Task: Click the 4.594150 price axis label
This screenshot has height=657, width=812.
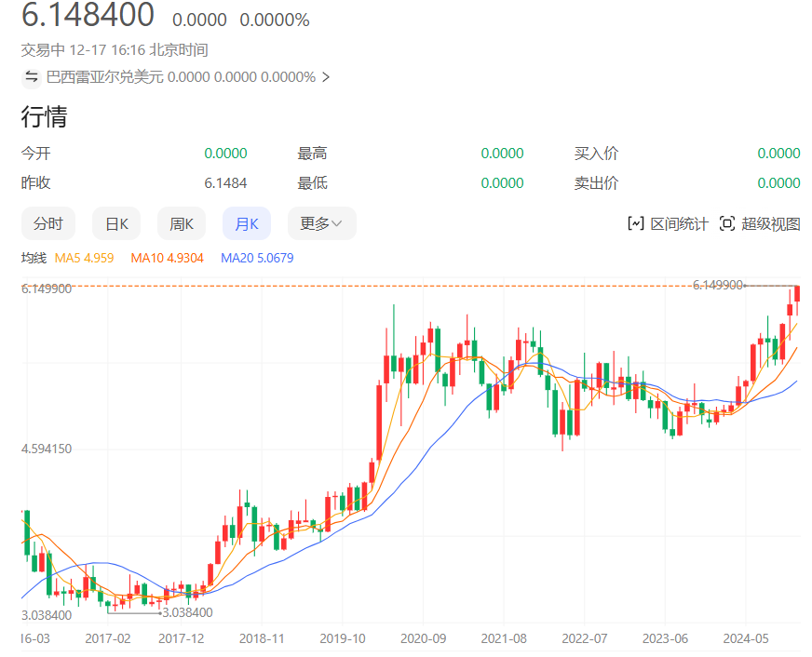Action: point(47,449)
